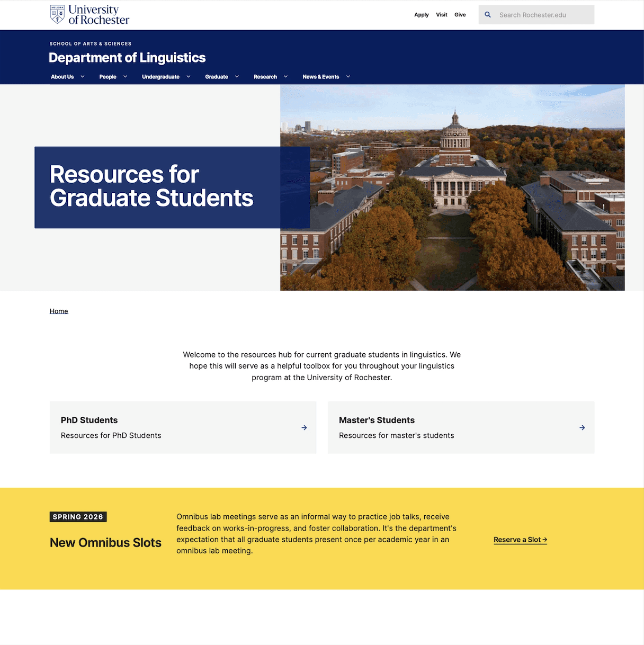Screen dimensions: 644x645
Task: Open the About Us menu item
Action: click(62, 77)
